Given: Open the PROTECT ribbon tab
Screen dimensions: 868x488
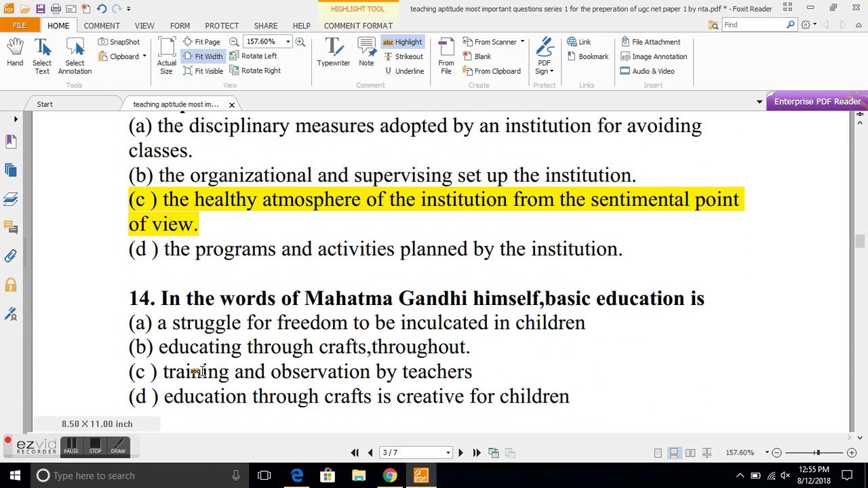Looking at the screenshot, I should 222,26.
